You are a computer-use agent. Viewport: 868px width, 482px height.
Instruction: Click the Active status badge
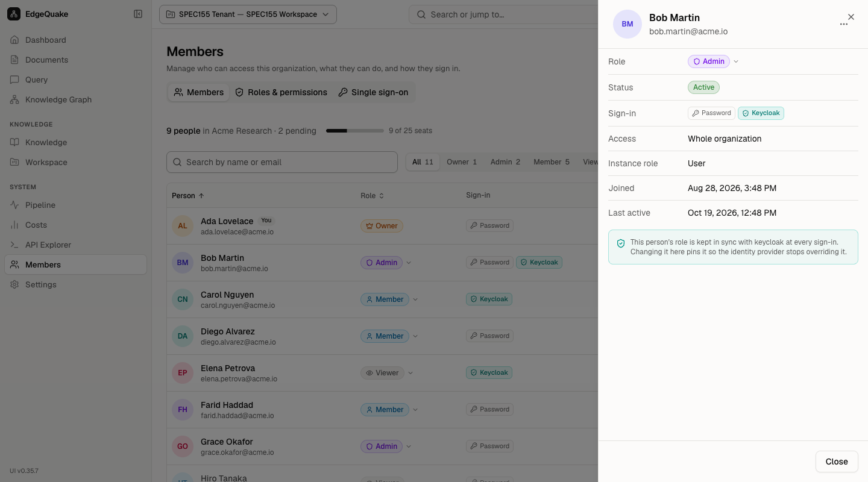coord(703,87)
